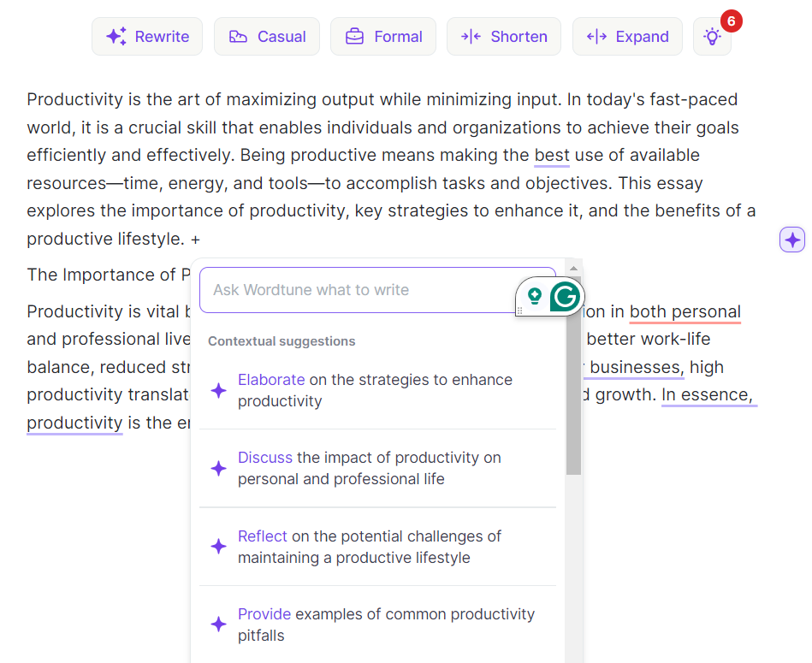This screenshot has height=663, width=812.
Task: Click the Grammarly lightbulb icon
Action: tap(535, 296)
